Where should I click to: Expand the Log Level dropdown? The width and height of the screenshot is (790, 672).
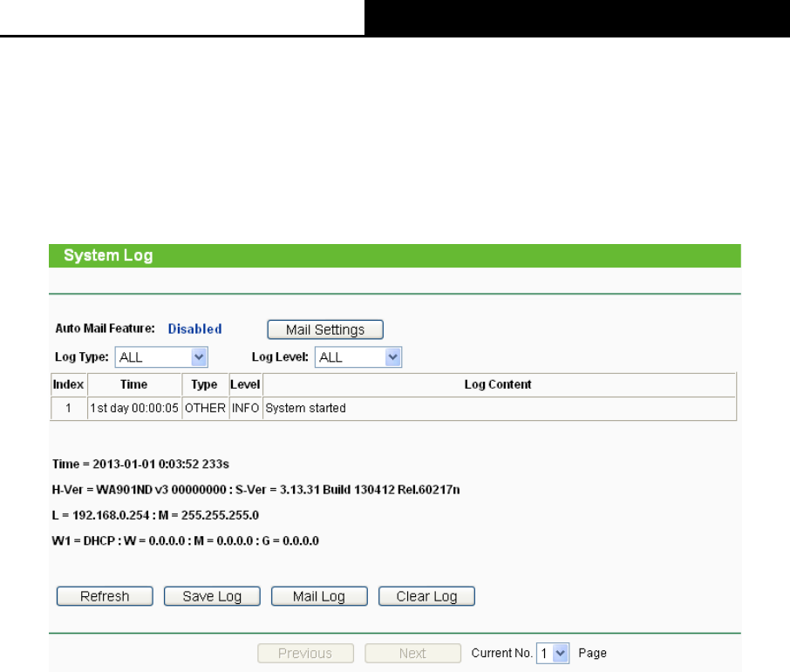tap(358, 357)
